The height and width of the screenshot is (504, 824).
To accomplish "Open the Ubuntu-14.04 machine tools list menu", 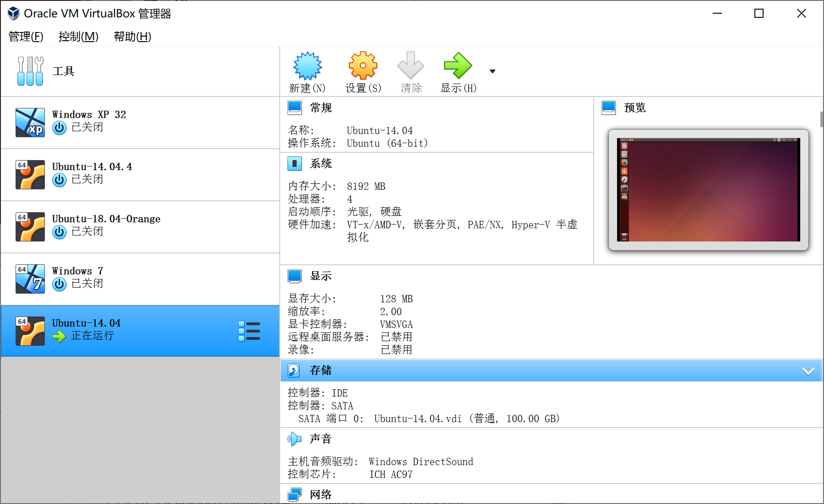I will 249,331.
